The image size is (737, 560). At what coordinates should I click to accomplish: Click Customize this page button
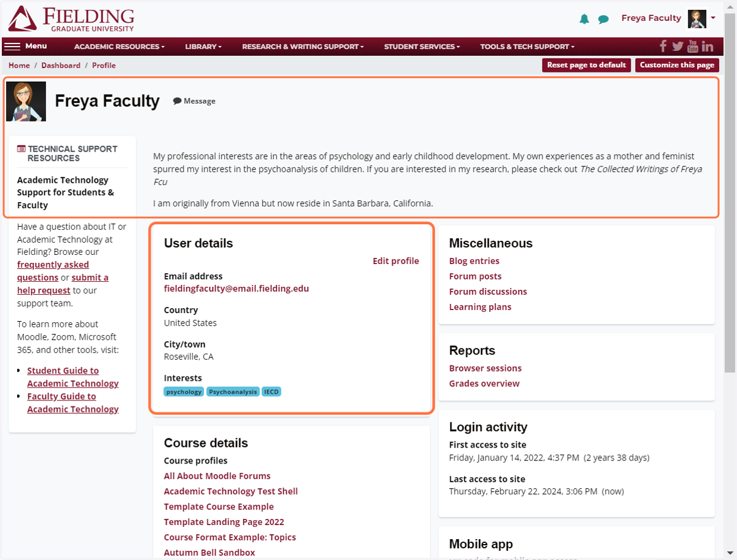pyautogui.click(x=677, y=65)
